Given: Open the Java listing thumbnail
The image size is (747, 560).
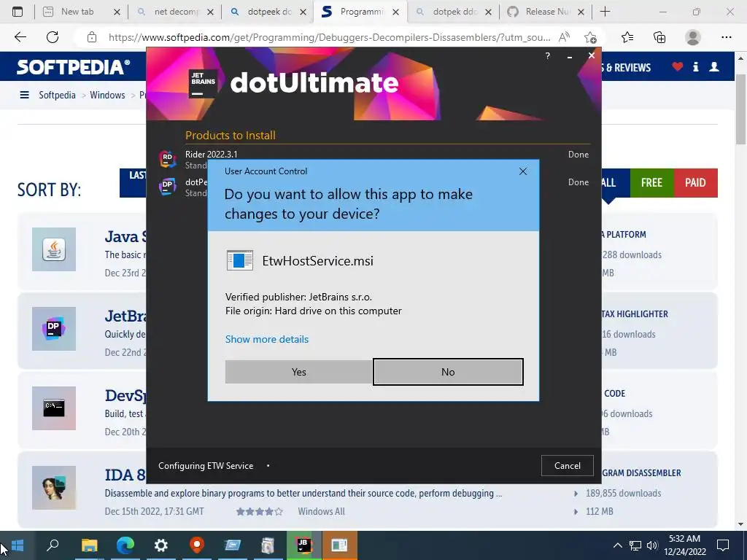Looking at the screenshot, I should point(54,249).
